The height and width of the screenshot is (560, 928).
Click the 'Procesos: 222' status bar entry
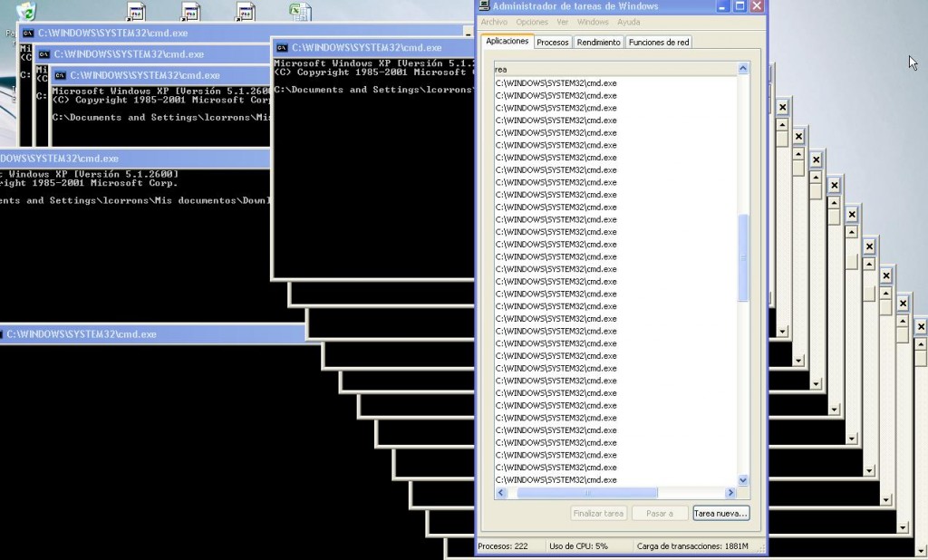(503, 546)
